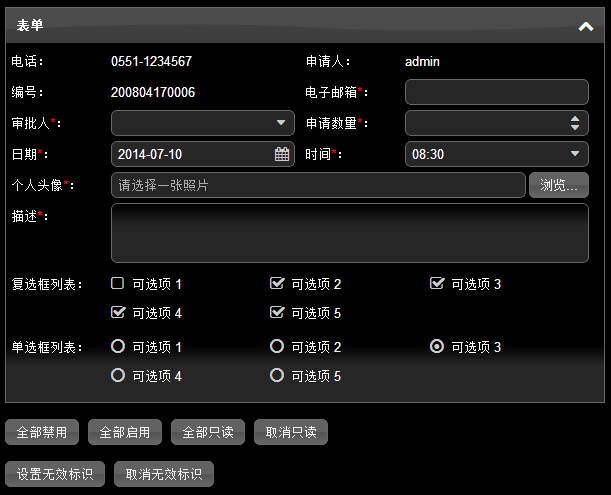Select radio button 可选项 4

(118, 375)
